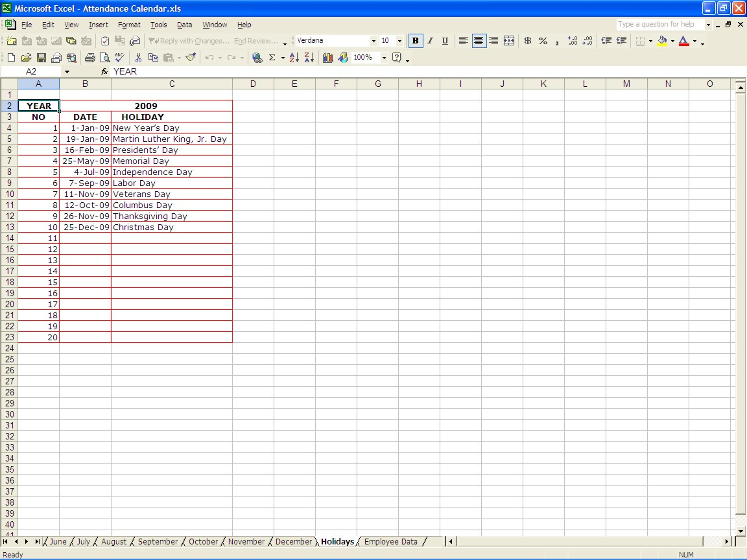
Task: Click the Format Painter brush icon
Action: (191, 58)
